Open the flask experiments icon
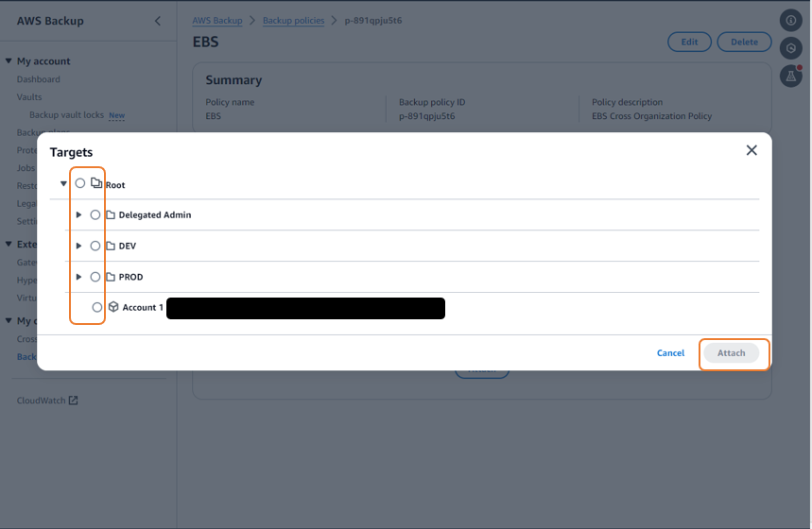Viewport: 812px width, 529px height. click(x=791, y=77)
